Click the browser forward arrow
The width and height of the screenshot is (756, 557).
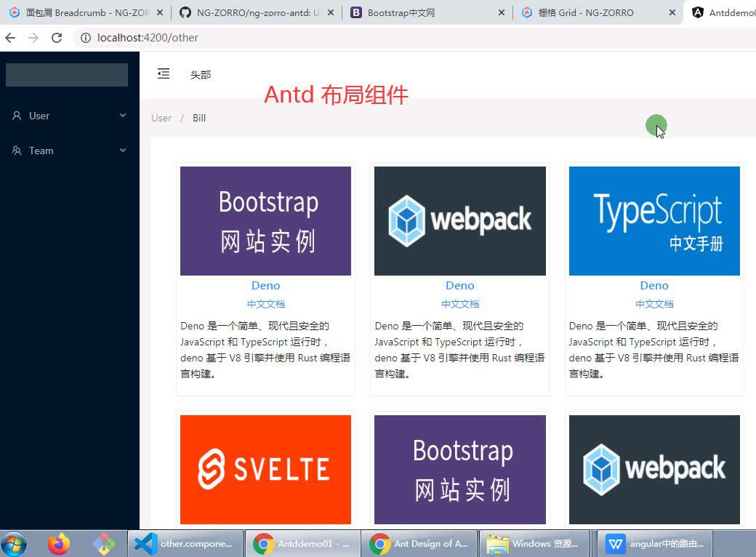[33, 38]
